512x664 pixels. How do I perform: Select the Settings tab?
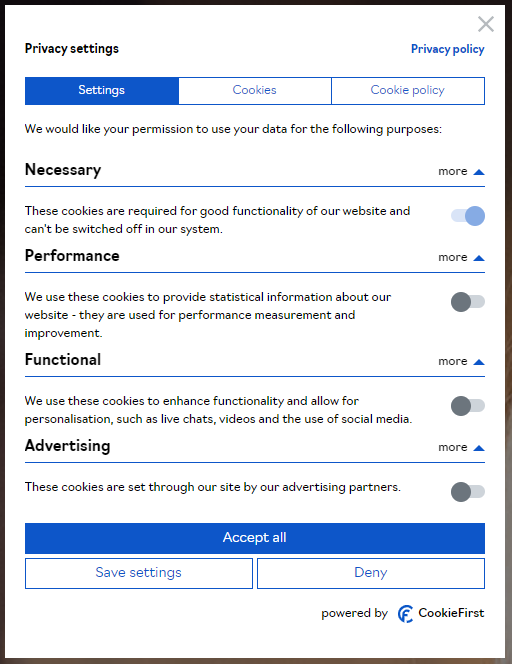pos(102,91)
